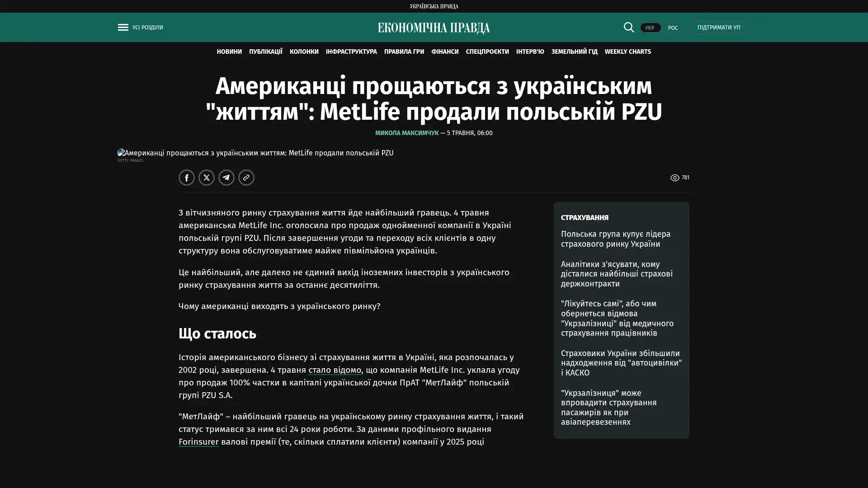Image resolution: width=868 pixels, height=488 pixels.
Task: Open the hamburger menu icon for all sections
Action: pos(123,28)
